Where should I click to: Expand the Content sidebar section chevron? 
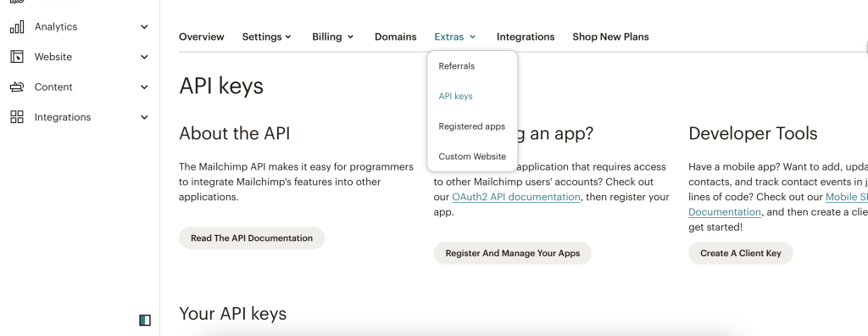[x=144, y=87]
